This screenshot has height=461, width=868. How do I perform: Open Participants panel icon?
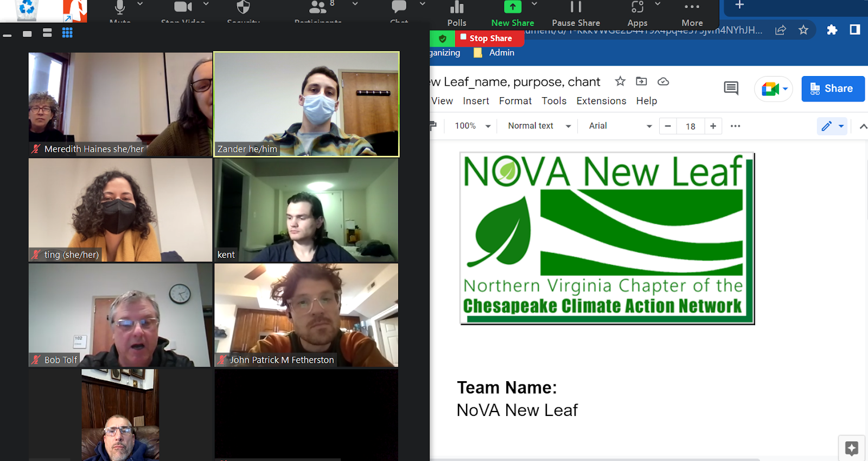coord(318,7)
